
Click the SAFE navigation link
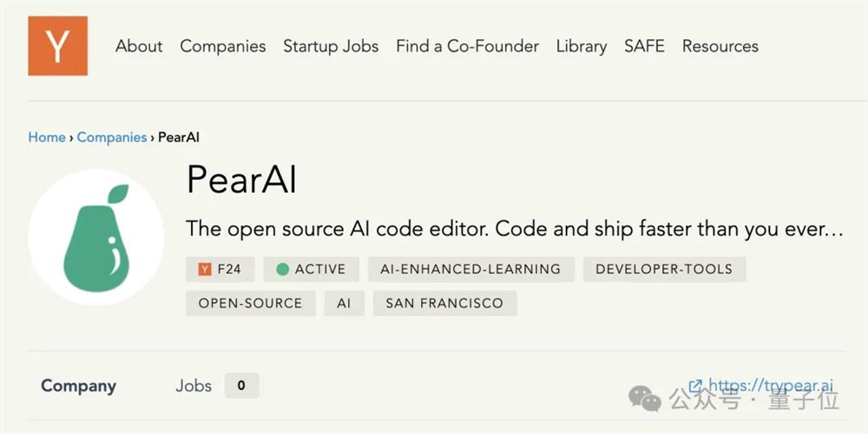[x=644, y=46]
